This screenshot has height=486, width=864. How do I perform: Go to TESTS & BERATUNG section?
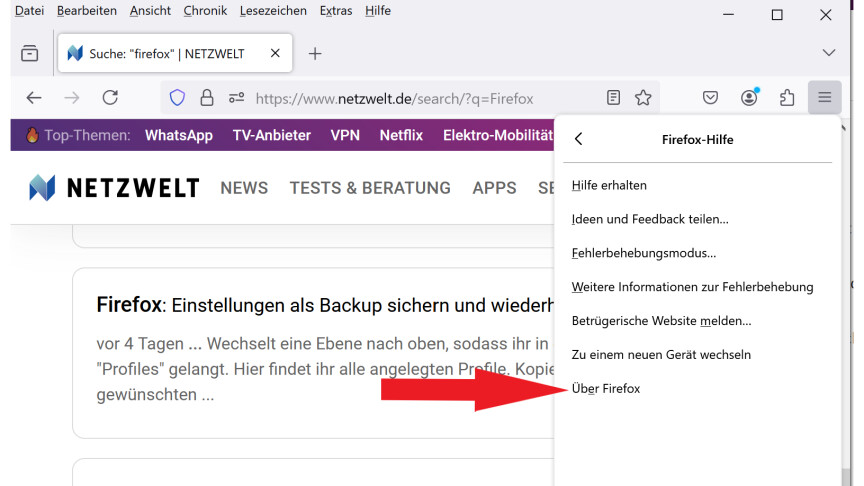click(x=370, y=188)
